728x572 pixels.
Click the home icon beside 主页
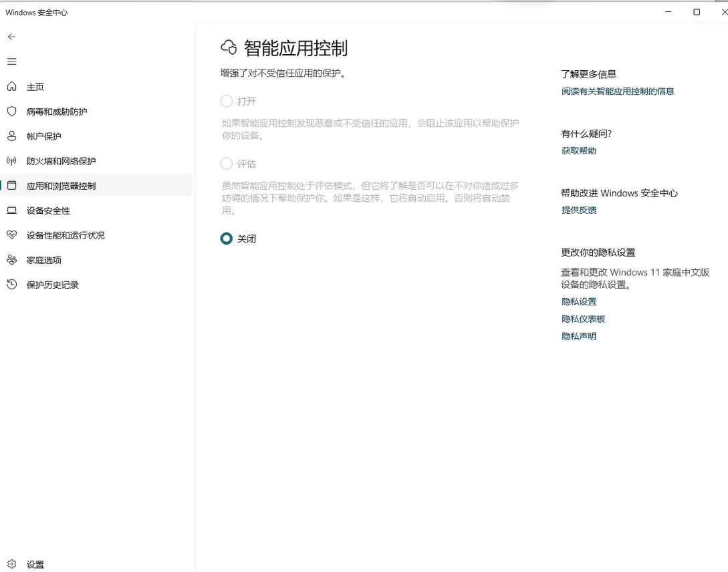tap(11, 87)
